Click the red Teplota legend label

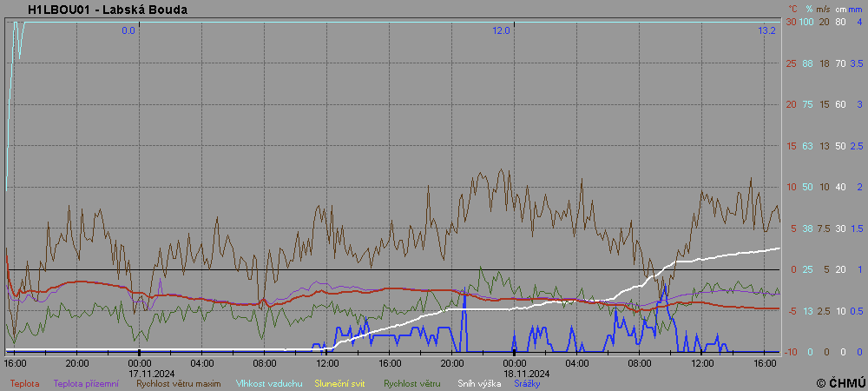tap(24, 383)
